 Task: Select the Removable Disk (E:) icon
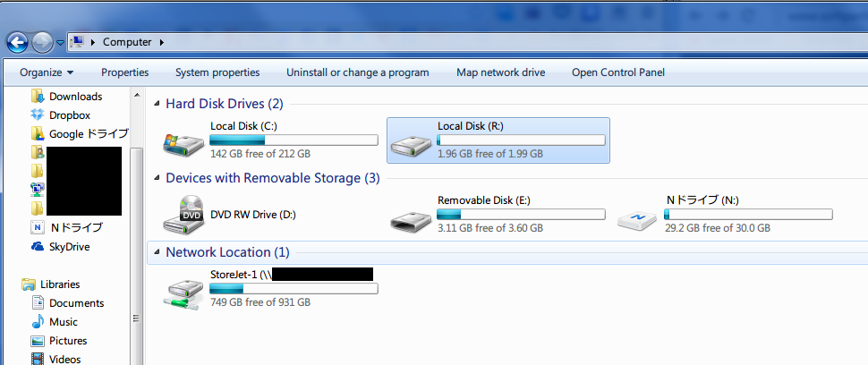point(412,219)
